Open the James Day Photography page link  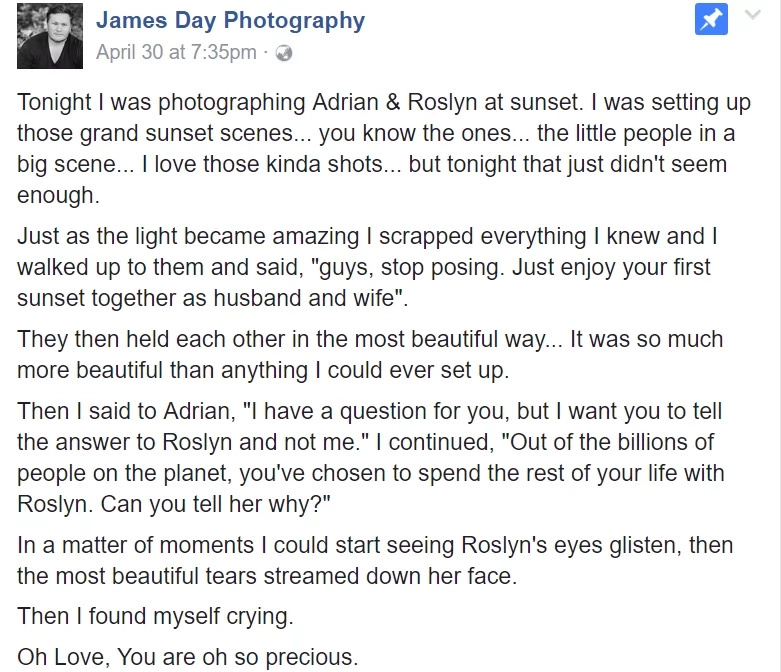pos(231,20)
